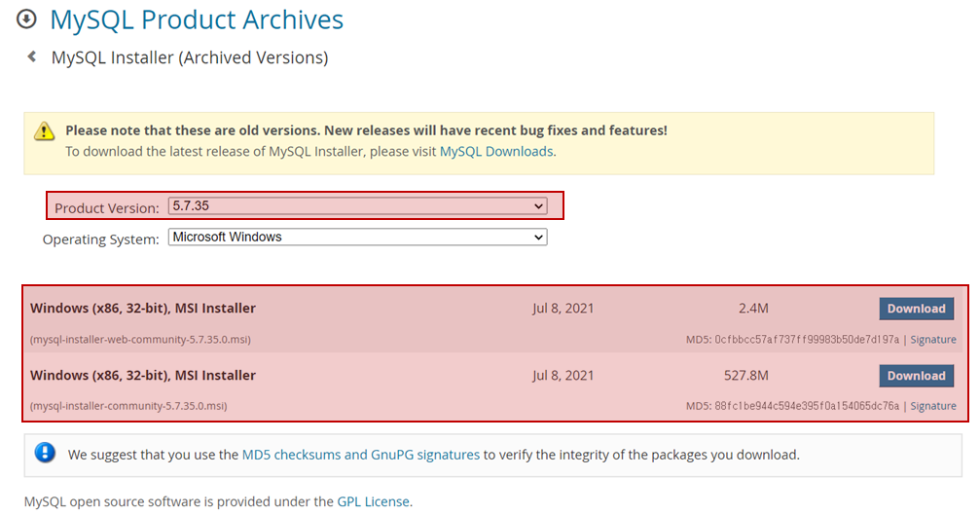Viewport: 980px width, 515px height.
Task: Click the bold old versions warning text
Action: [366, 130]
